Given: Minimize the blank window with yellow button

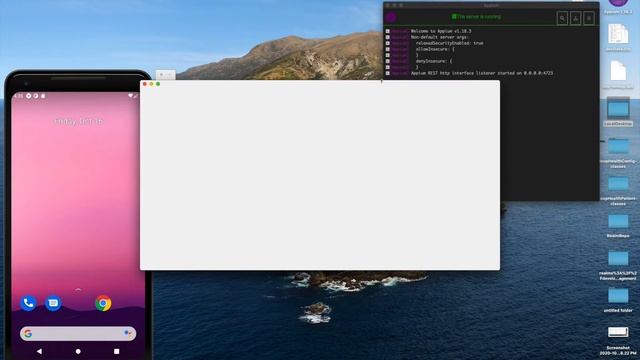Looking at the screenshot, I should point(151,84).
